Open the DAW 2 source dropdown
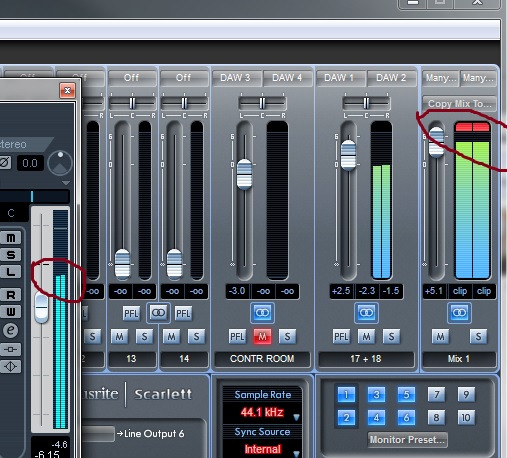507x458 pixels. point(391,78)
